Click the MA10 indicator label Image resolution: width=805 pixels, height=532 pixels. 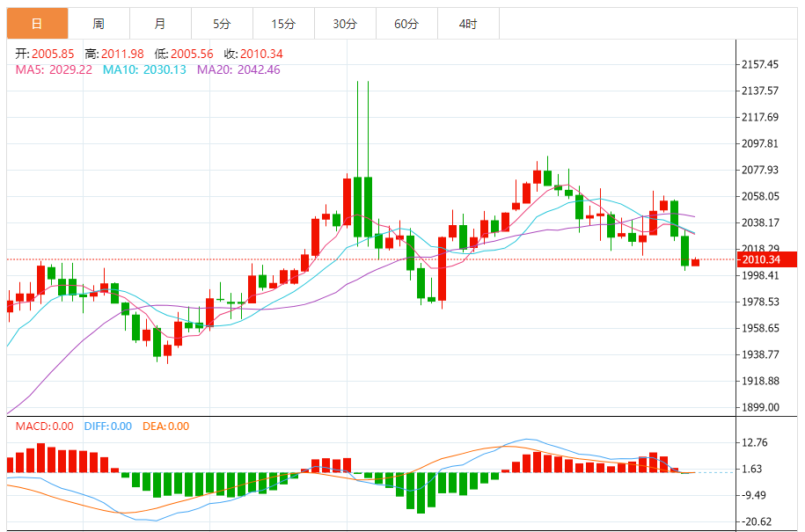pyautogui.click(x=144, y=69)
